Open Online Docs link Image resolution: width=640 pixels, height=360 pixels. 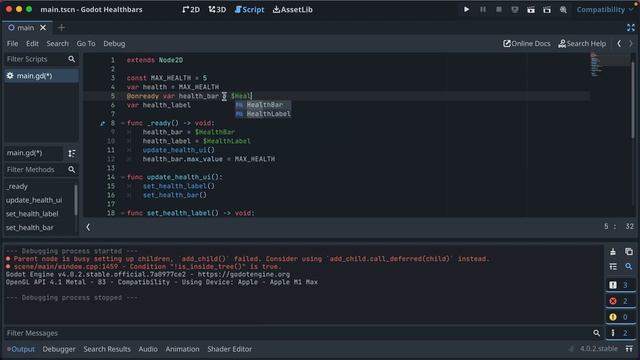[527, 44]
